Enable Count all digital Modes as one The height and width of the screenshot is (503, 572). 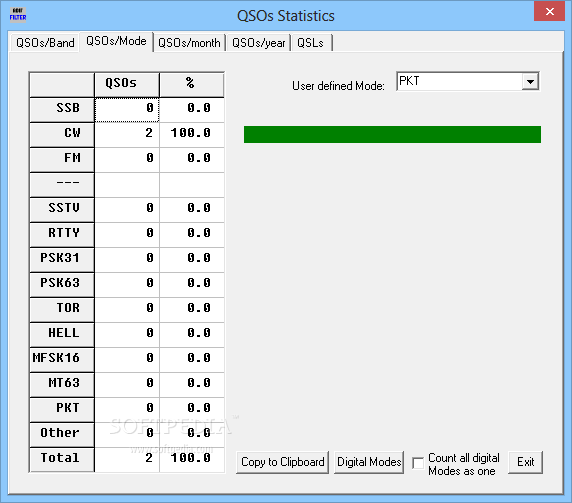[418, 463]
